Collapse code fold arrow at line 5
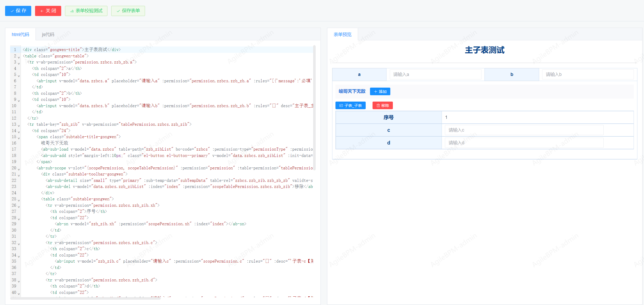The height and width of the screenshot is (305, 644). pyautogui.click(x=19, y=76)
